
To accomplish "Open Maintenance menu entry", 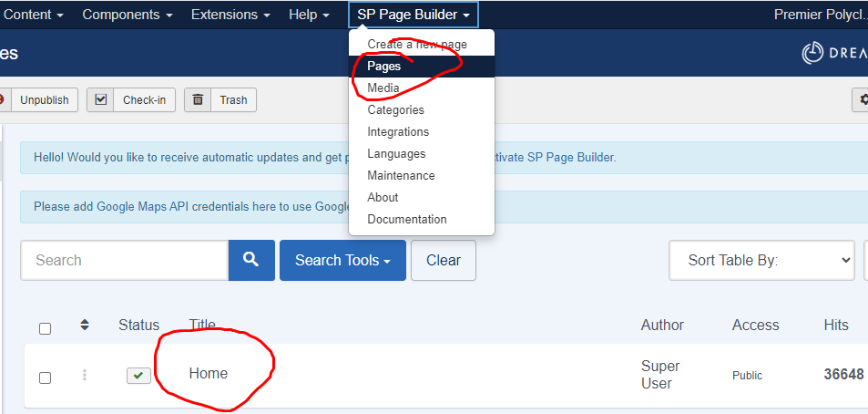I will pos(422,176).
